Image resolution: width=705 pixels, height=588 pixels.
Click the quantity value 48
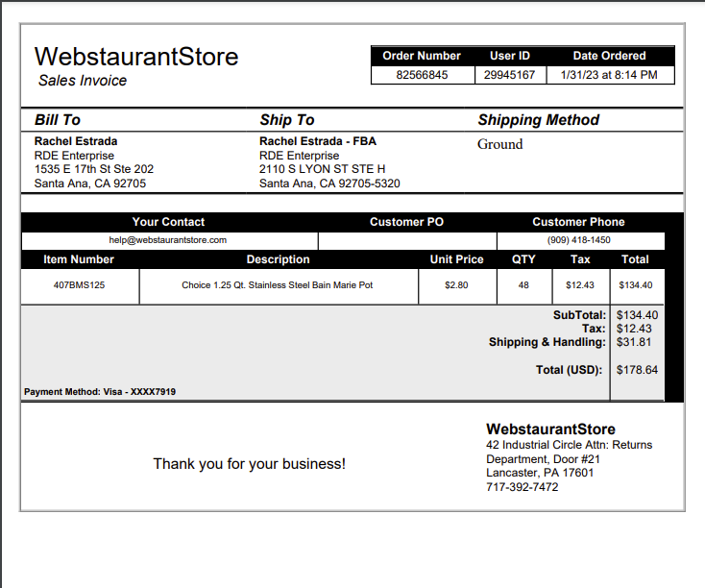click(523, 285)
